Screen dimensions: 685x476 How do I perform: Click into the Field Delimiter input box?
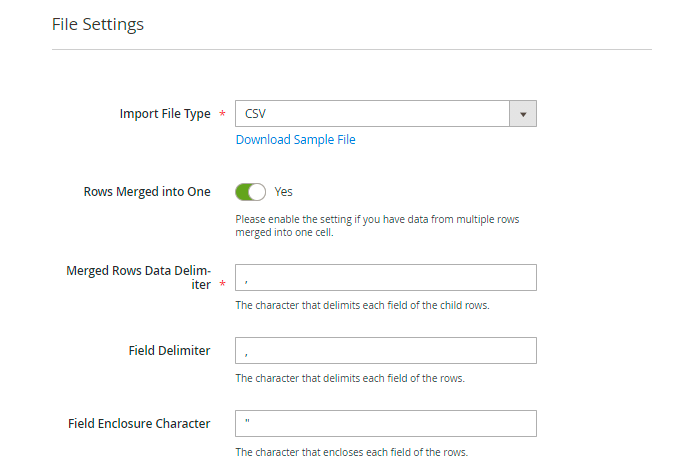coord(385,351)
